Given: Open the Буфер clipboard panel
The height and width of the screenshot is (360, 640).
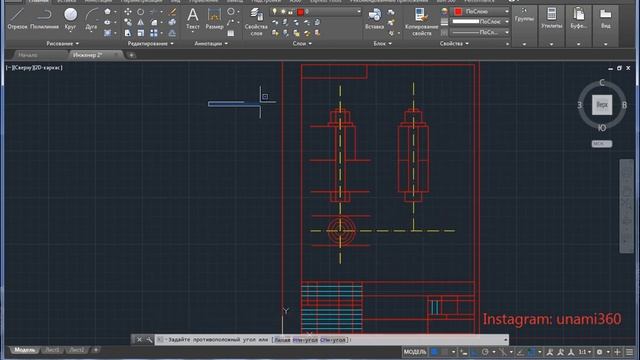Looking at the screenshot, I should click(x=578, y=19).
